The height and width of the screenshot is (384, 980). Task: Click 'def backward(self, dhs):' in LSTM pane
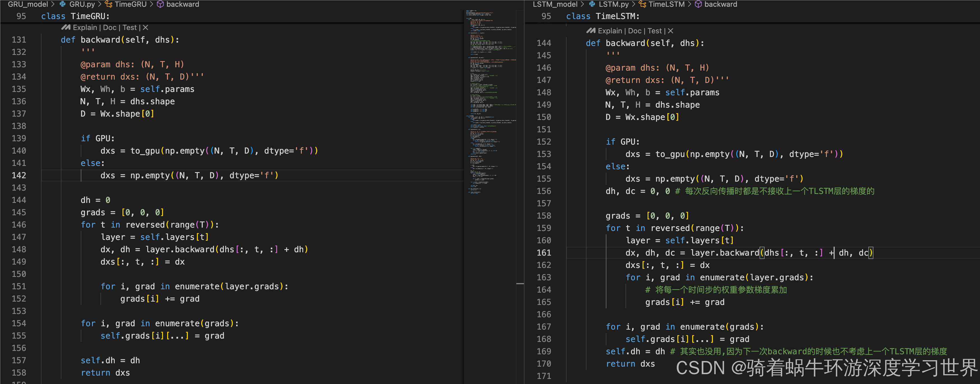point(645,43)
